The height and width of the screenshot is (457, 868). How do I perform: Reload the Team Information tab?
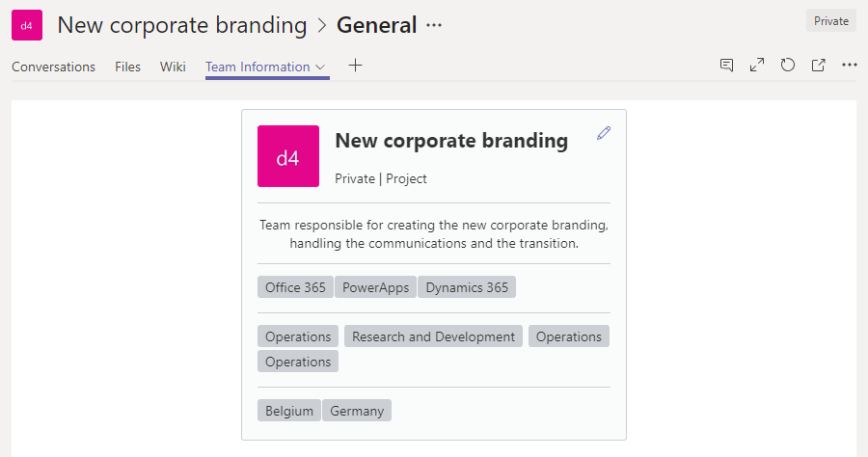point(788,66)
